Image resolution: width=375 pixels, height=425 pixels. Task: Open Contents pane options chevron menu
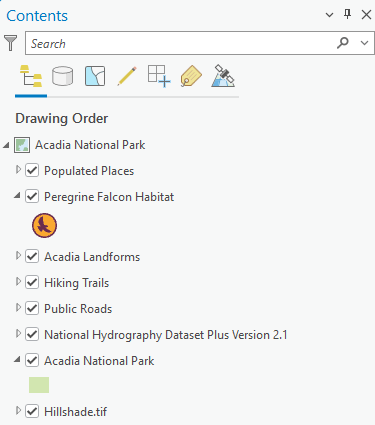pos(329,15)
